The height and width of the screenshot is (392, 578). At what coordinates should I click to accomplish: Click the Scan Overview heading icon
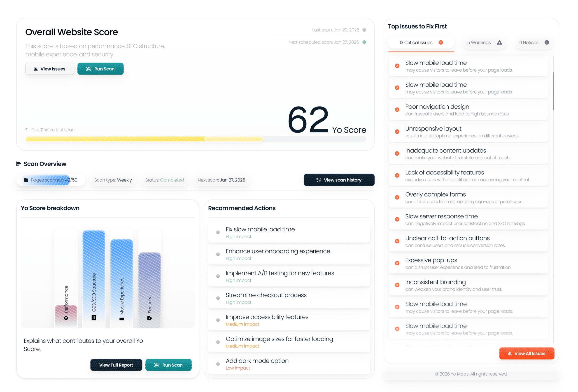[x=19, y=164]
